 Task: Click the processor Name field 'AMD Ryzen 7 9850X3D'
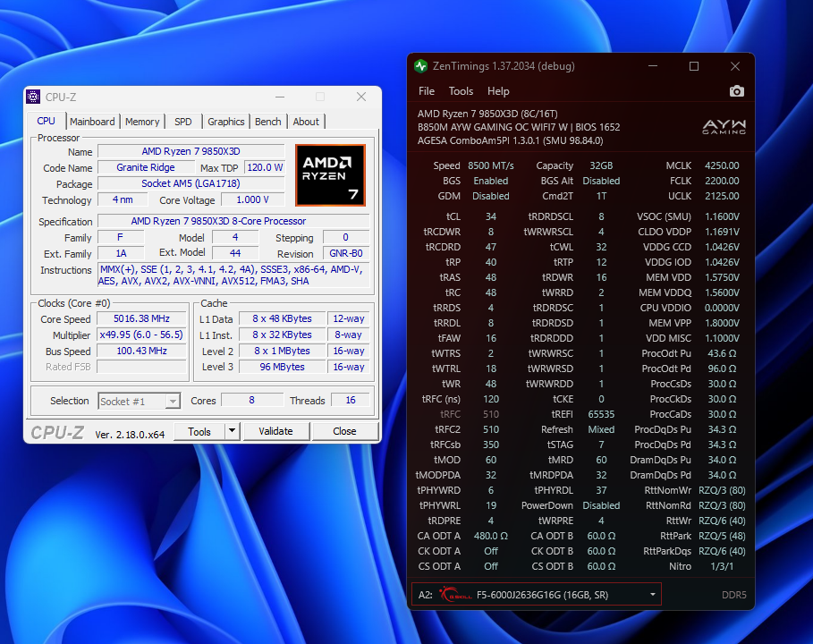[191, 151]
